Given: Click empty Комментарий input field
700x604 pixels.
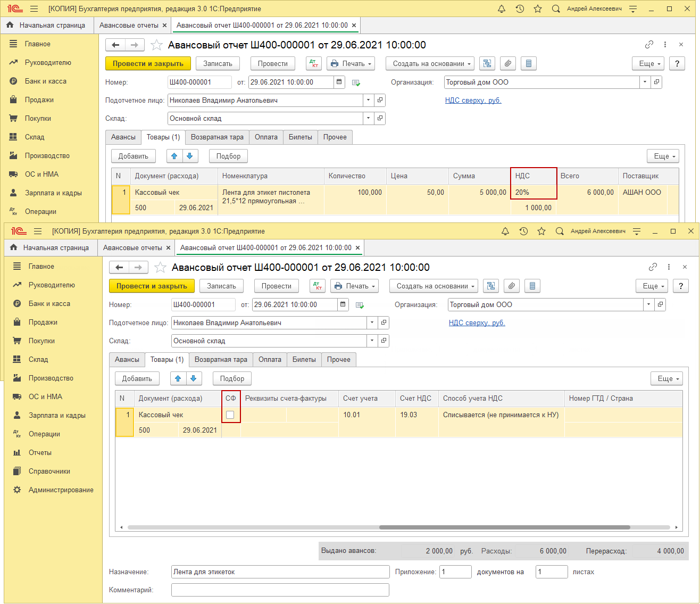Looking at the screenshot, I should [x=280, y=590].
